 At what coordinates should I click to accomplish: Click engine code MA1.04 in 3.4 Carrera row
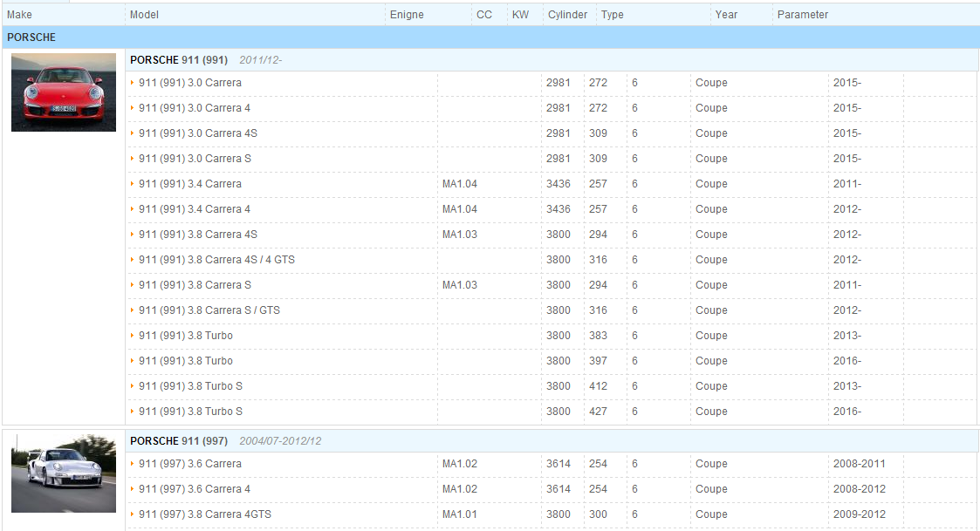click(x=460, y=184)
